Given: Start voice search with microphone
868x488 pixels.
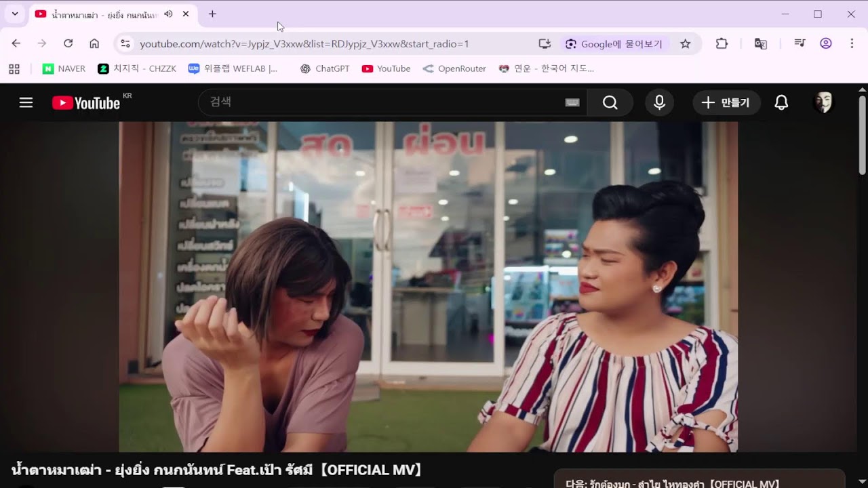Looking at the screenshot, I should pos(659,102).
